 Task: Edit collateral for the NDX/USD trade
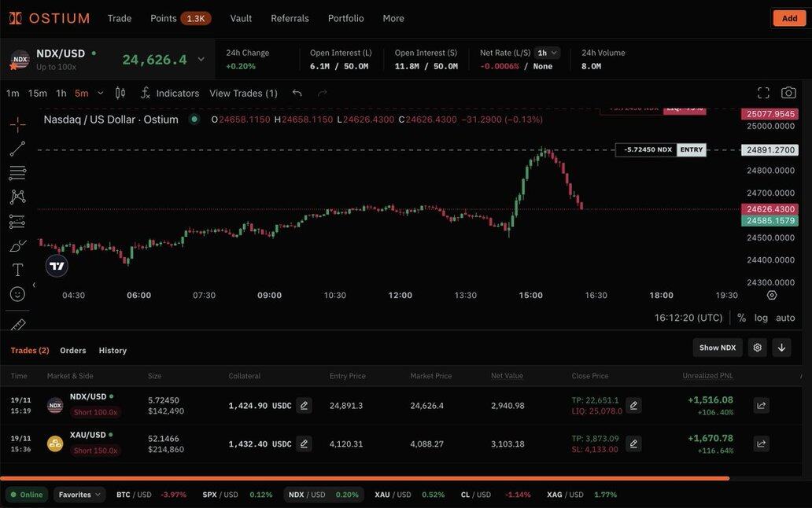(x=304, y=406)
